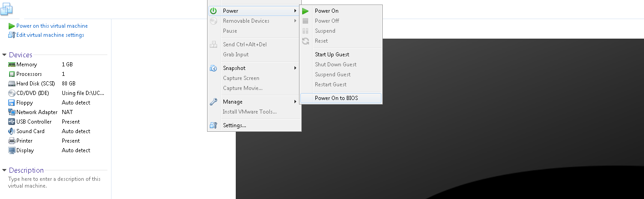Click the USB Controller icon
Image resolution: width=644 pixels, height=199 pixels.
click(12, 122)
